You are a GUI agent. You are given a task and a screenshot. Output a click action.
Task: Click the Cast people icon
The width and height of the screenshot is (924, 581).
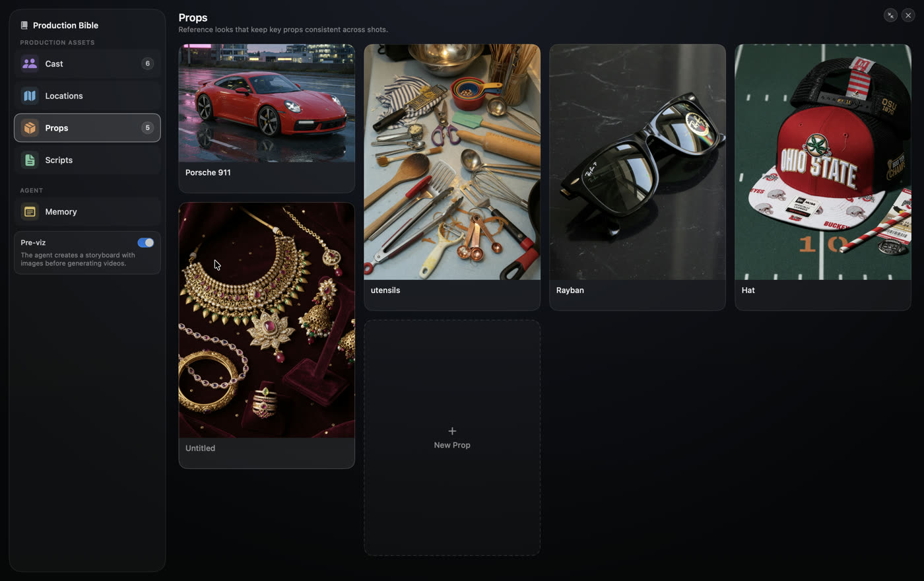(30, 63)
